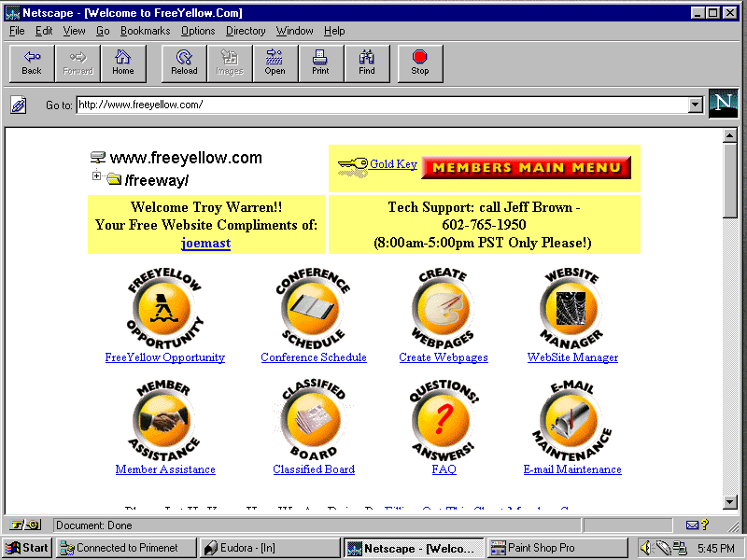Click the E-mail Maintenance mailbox icon

(571, 421)
